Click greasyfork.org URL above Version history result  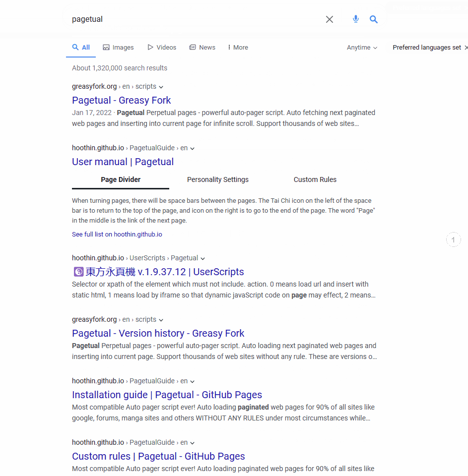(94, 319)
